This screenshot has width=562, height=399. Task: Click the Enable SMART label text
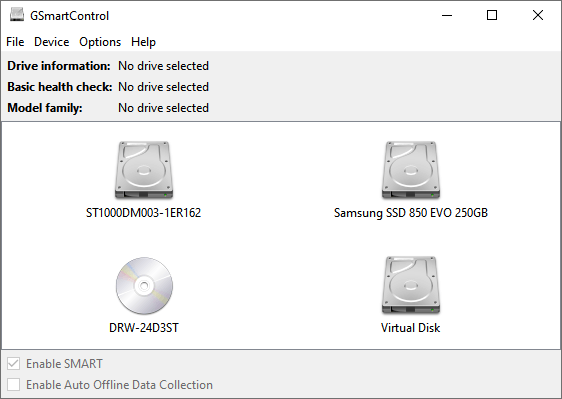(64, 364)
